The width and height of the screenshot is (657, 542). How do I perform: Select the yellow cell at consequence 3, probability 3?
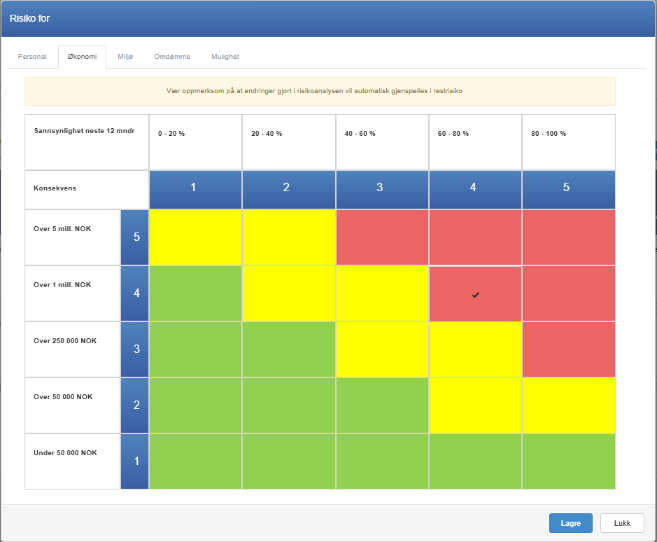[x=382, y=349]
